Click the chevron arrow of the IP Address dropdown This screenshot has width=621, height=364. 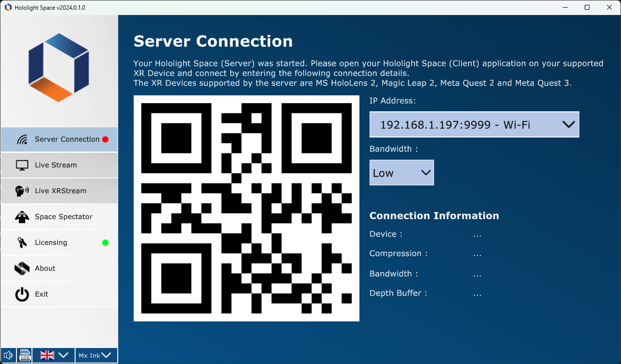[568, 124]
